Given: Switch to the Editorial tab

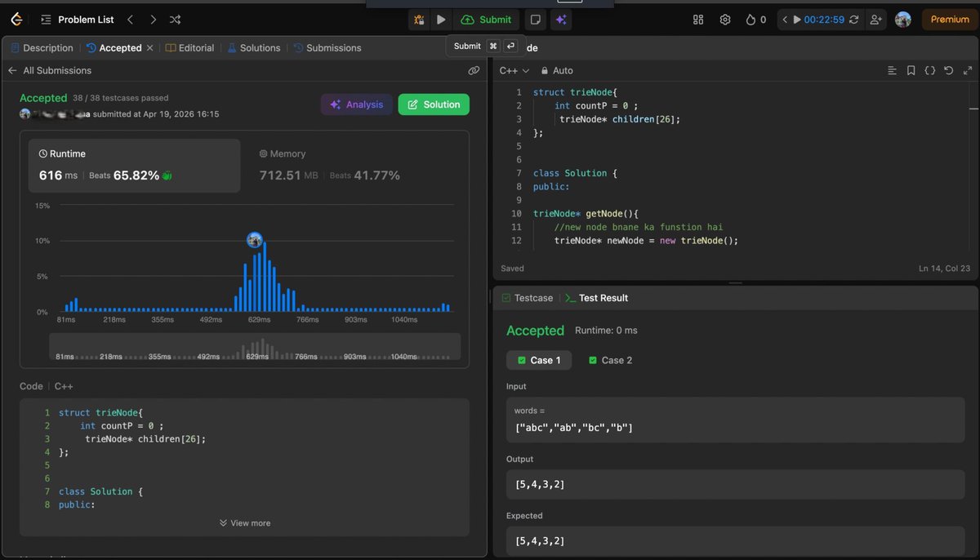Looking at the screenshot, I should 190,48.
